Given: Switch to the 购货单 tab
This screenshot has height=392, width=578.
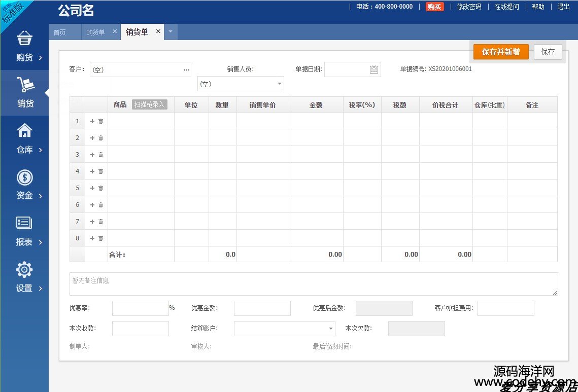Looking at the screenshot, I should (x=95, y=32).
